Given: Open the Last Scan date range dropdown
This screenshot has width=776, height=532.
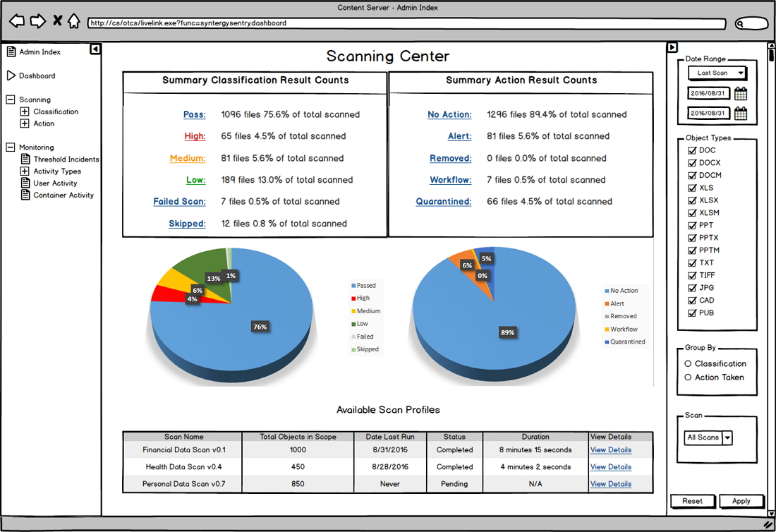Looking at the screenshot, I should tap(717, 73).
